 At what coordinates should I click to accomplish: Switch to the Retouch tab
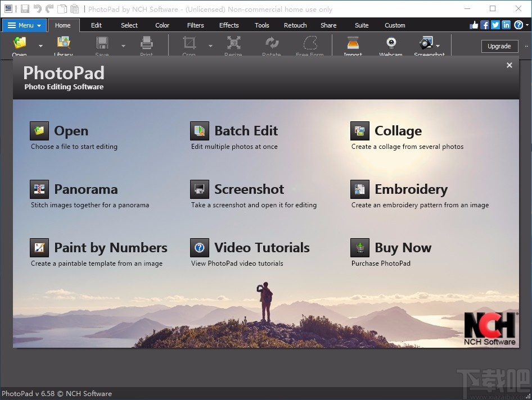[x=295, y=25]
